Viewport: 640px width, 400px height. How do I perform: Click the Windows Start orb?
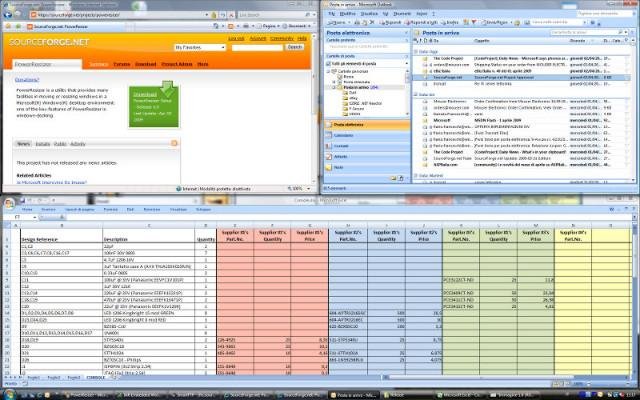pyautogui.click(x=9, y=395)
